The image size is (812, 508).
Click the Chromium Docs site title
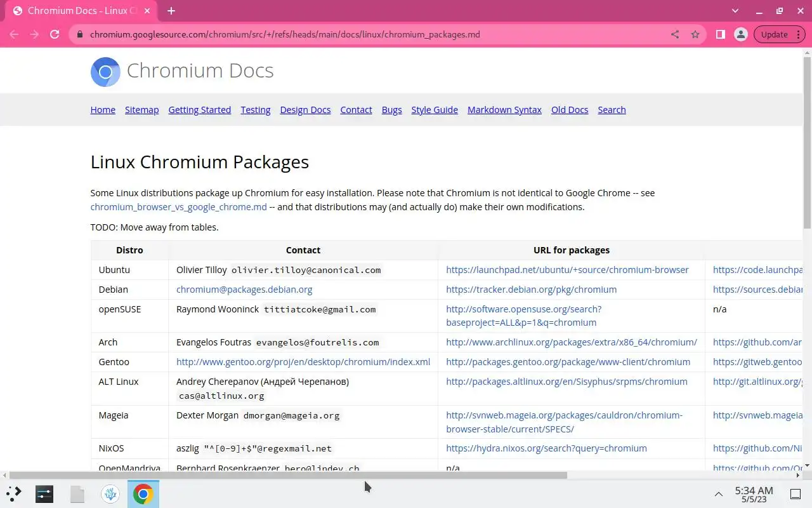(x=200, y=70)
